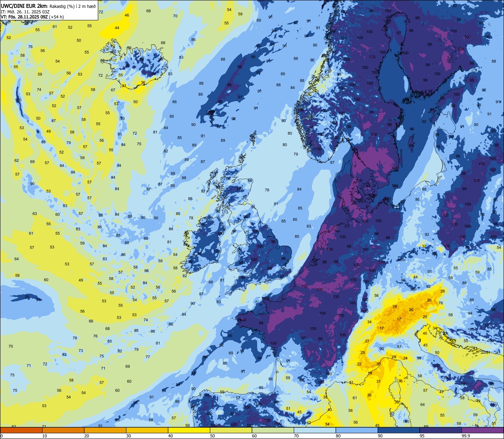Click the '(+54 h)' forecast offset text

(56, 17)
